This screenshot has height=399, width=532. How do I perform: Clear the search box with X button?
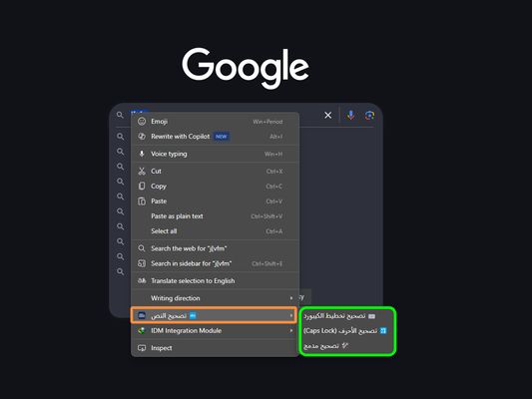327,116
